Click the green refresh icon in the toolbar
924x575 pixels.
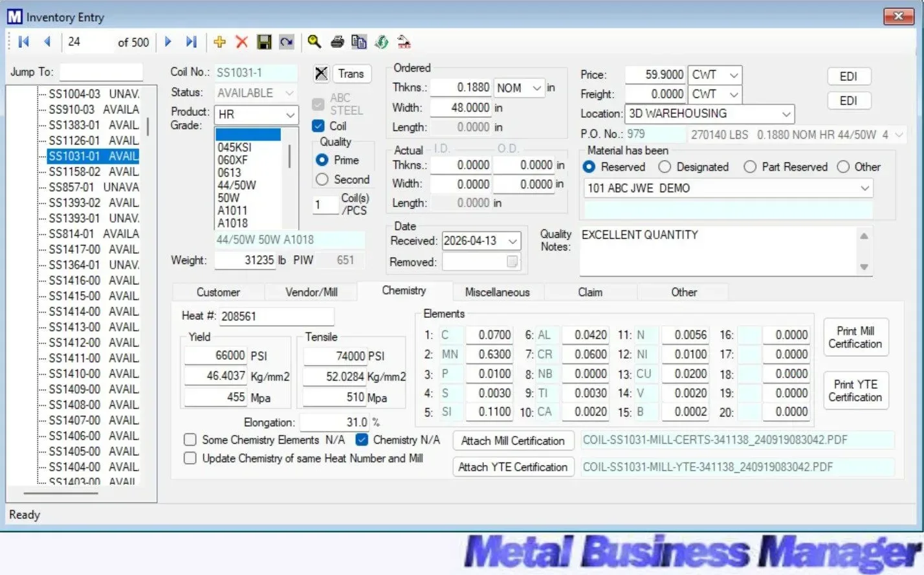tap(381, 41)
